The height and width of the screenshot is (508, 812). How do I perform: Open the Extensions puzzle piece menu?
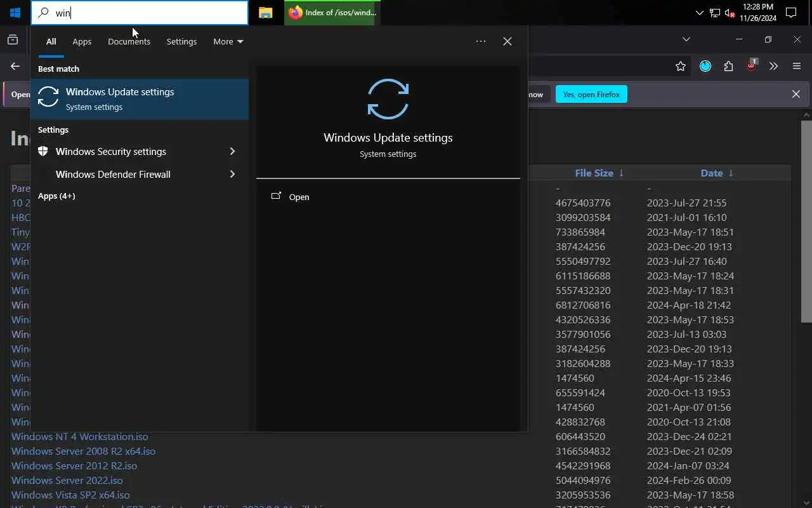728,66
